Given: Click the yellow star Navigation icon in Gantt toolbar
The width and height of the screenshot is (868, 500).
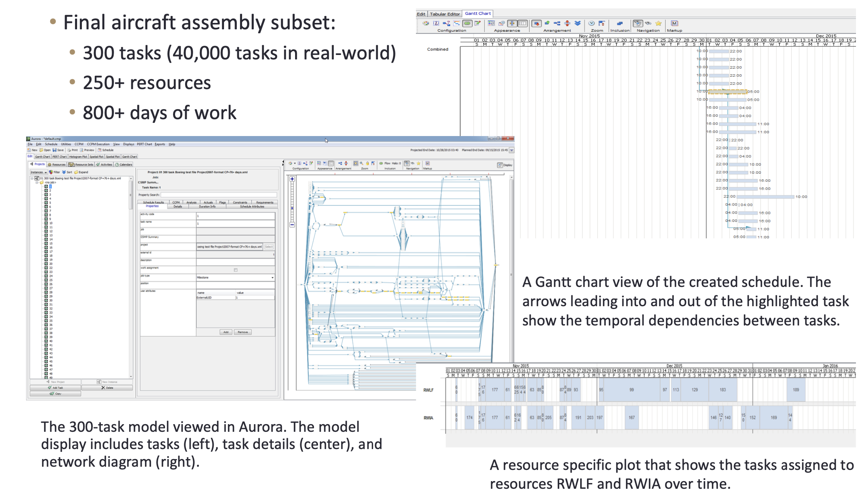Looking at the screenshot, I should coord(658,23).
